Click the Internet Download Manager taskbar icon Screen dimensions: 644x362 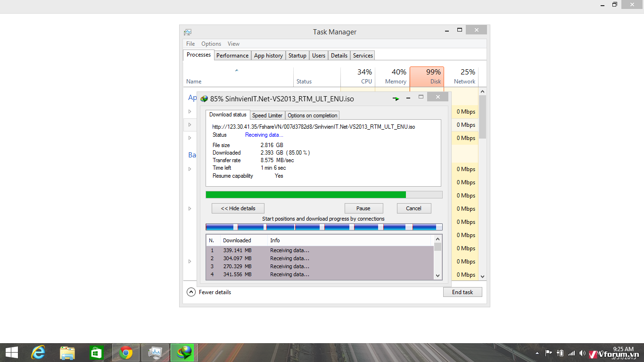[x=184, y=353]
